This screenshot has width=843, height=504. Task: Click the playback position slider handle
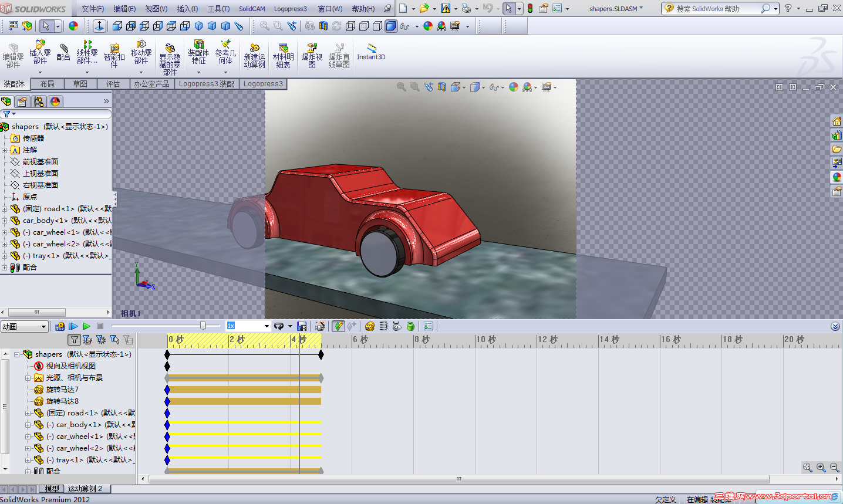tap(203, 326)
